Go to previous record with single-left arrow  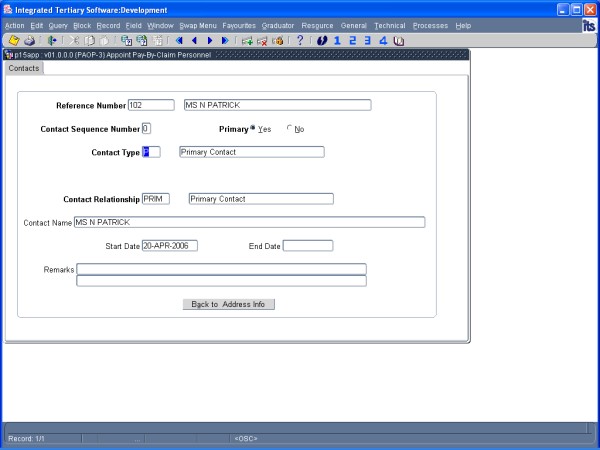(194, 40)
